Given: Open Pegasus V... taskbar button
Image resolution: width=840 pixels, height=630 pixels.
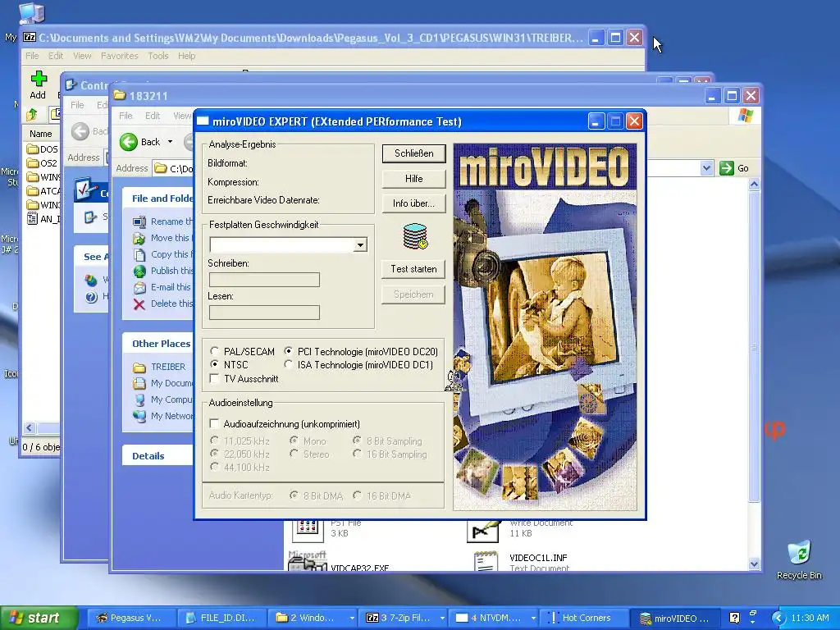Looking at the screenshot, I should click(x=131, y=618).
